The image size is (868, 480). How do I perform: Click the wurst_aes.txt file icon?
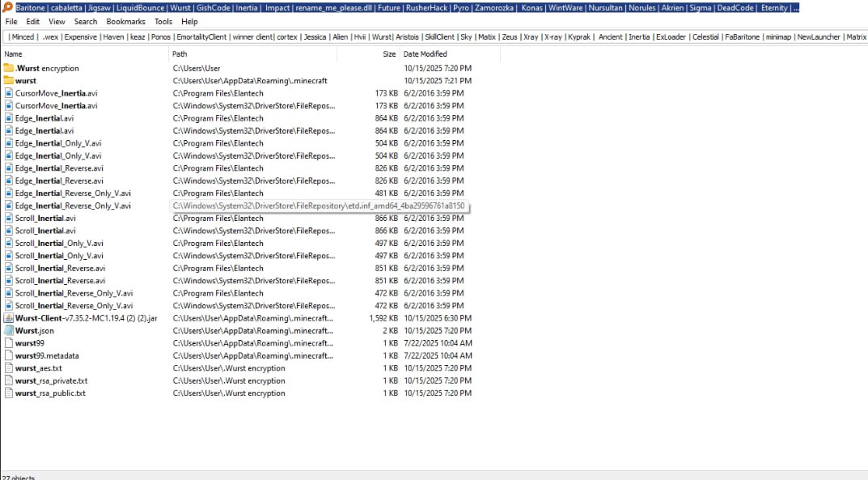(x=9, y=368)
